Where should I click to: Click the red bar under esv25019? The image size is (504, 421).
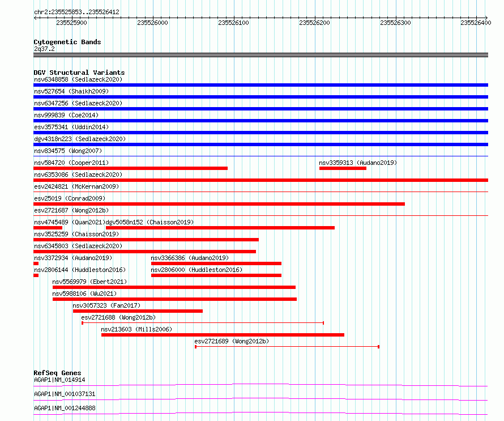[219, 204]
